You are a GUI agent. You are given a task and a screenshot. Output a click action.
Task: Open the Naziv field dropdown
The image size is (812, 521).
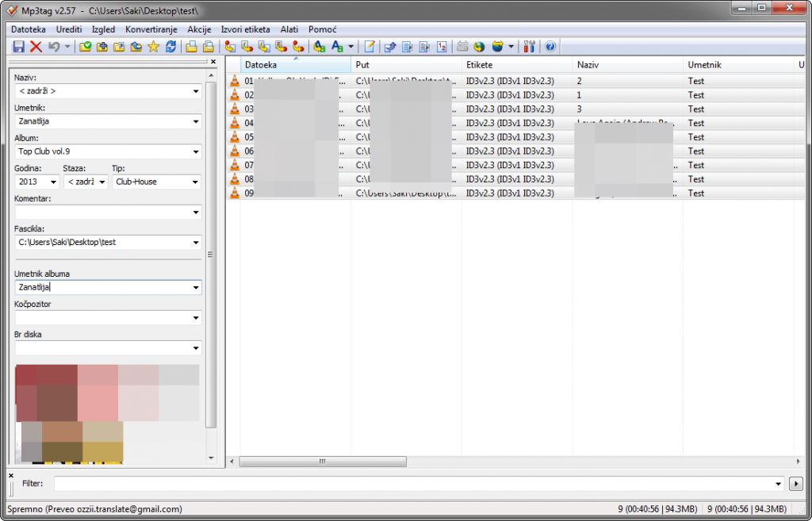click(196, 91)
